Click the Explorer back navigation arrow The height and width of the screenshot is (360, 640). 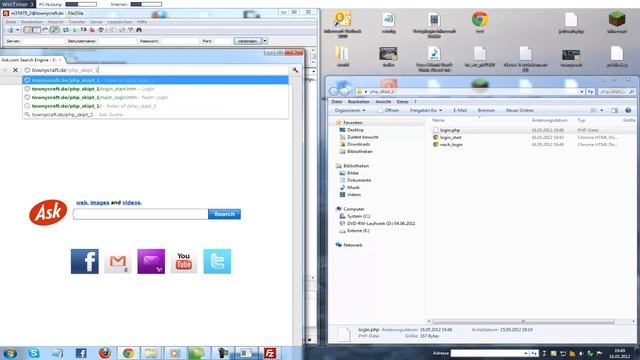point(334,91)
